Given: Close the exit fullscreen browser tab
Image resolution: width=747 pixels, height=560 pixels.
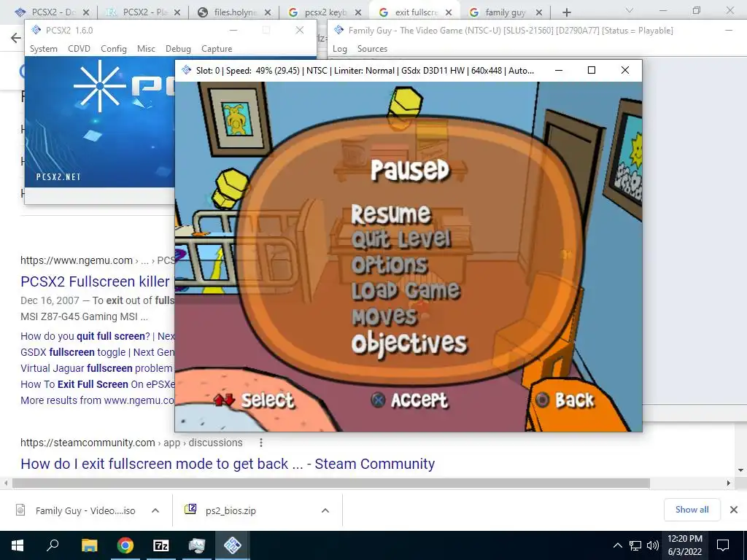Looking at the screenshot, I should click(x=449, y=12).
